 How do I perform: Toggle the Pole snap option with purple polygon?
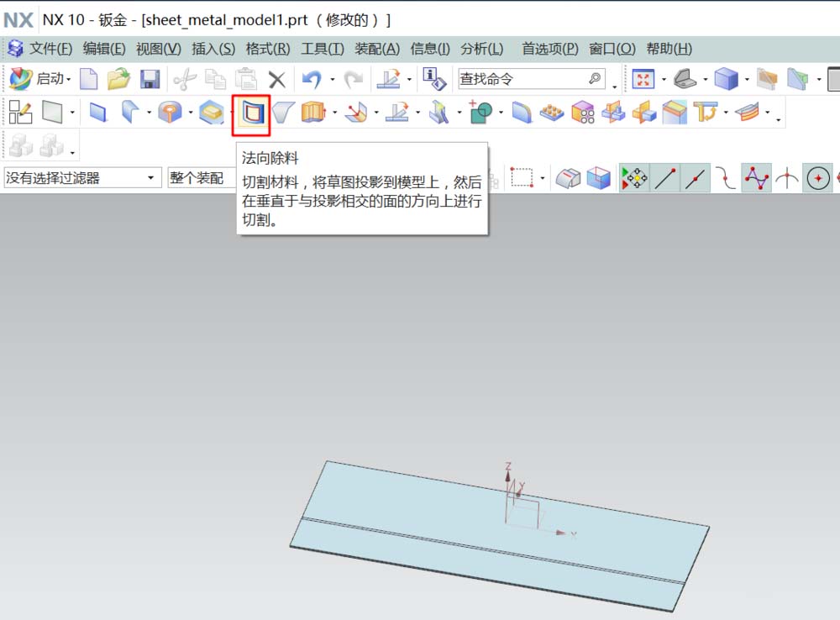[756, 178]
